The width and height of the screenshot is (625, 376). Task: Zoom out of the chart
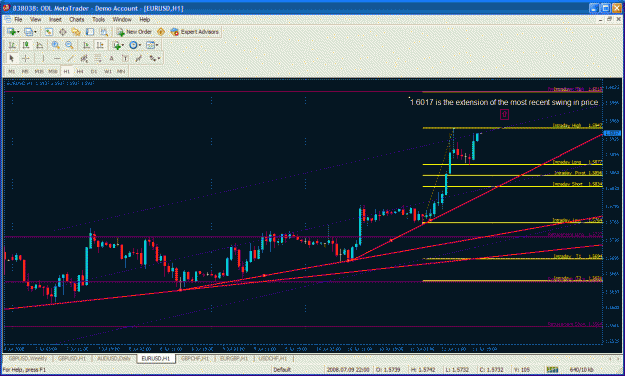pos(69,45)
